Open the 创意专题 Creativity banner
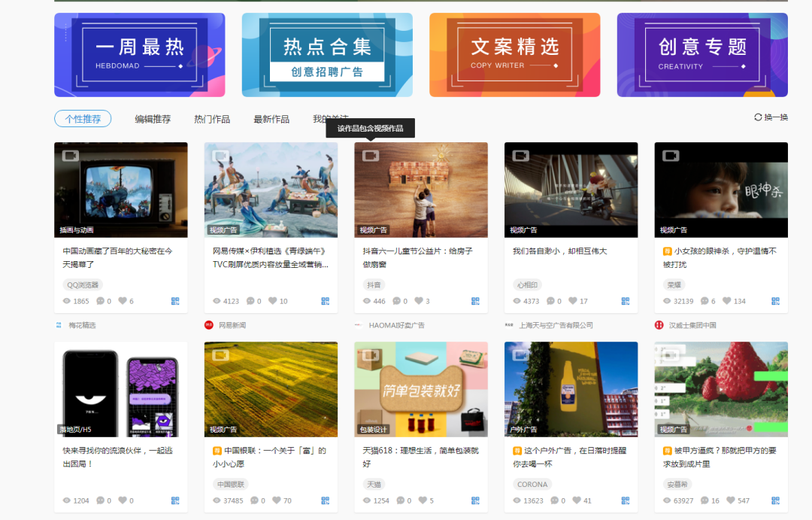This screenshot has height=520, width=812. (702, 55)
